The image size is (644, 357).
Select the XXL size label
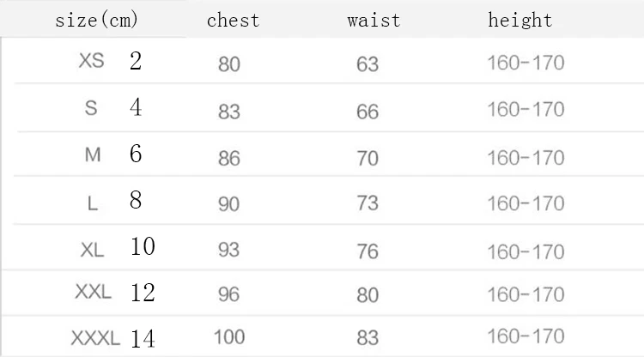coord(93,293)
